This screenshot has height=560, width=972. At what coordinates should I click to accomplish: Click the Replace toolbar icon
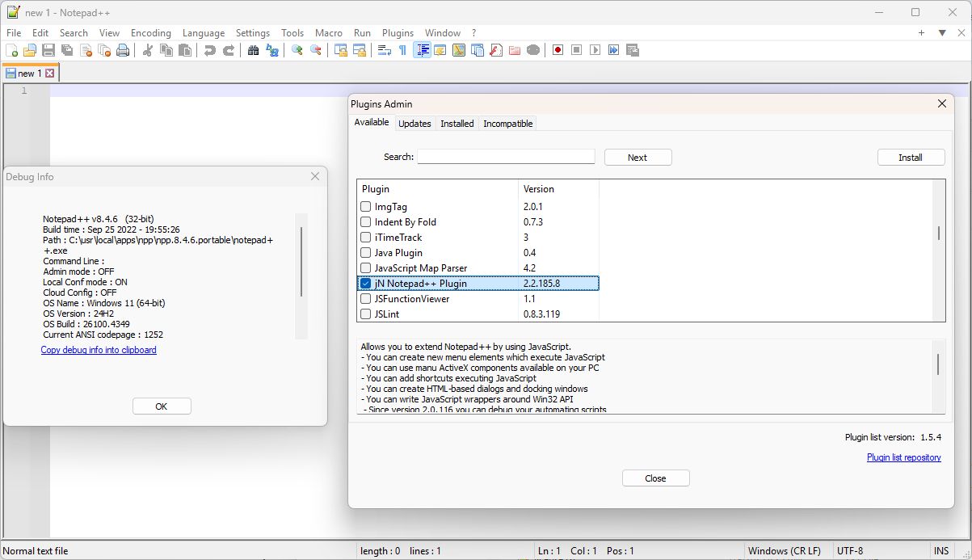pyautogui.click(x=272, y=50)
